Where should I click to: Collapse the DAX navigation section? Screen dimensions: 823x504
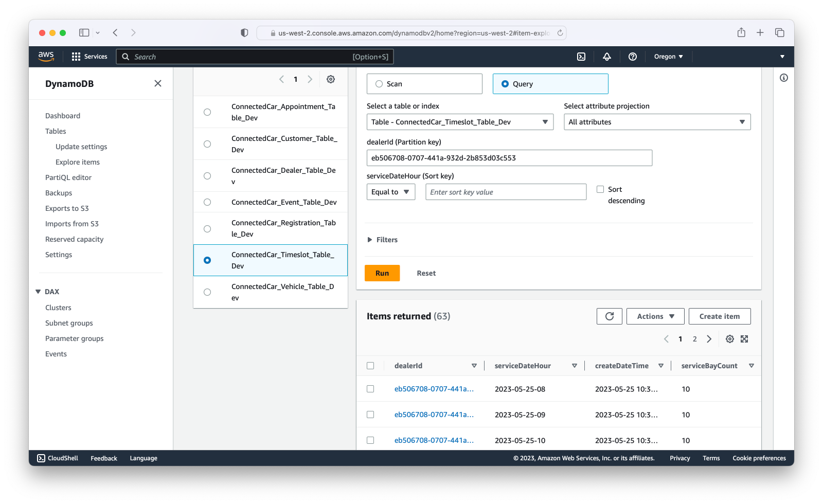(38, 292)
